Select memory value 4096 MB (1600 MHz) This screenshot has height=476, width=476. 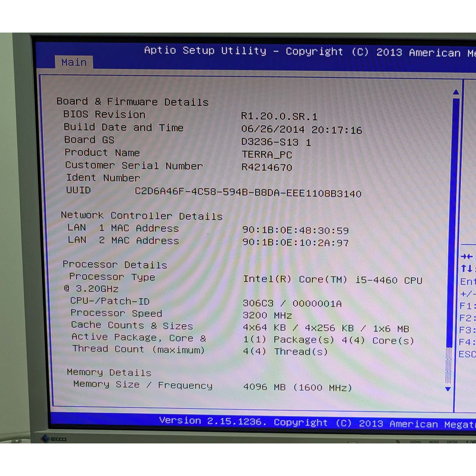[x=298, y=387]
